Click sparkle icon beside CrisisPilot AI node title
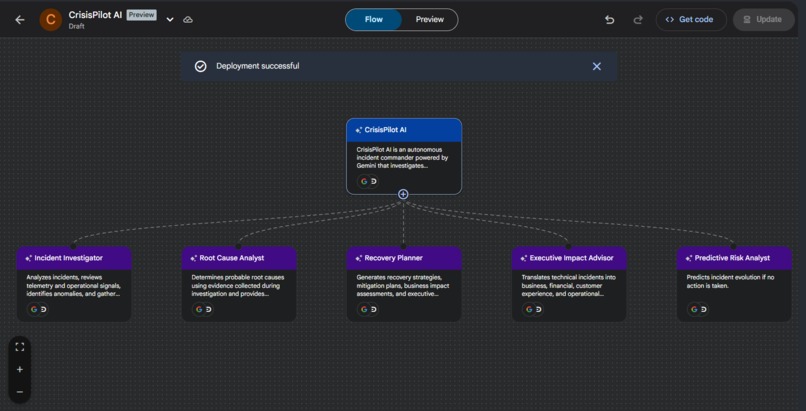The height and width of the screenshot is (411, 806). 359,130
